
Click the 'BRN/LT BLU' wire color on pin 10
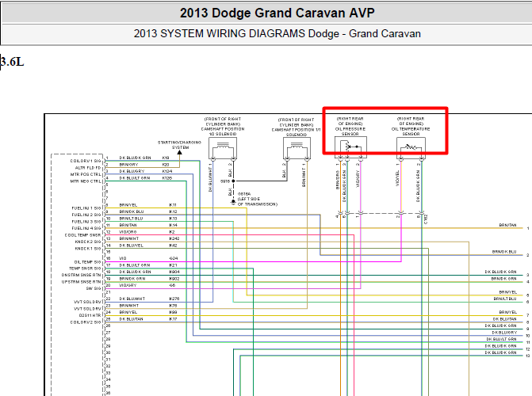(x=131, y=219)
